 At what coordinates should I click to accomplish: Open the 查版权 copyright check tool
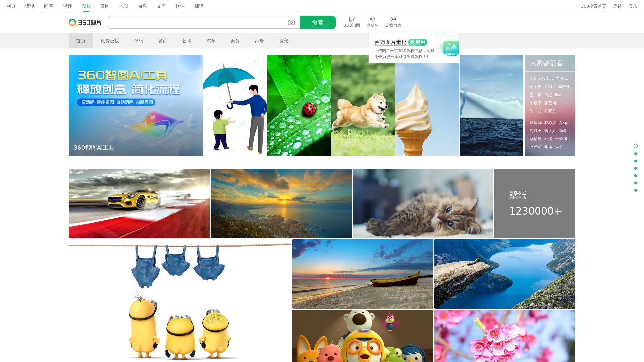[372, 22]
